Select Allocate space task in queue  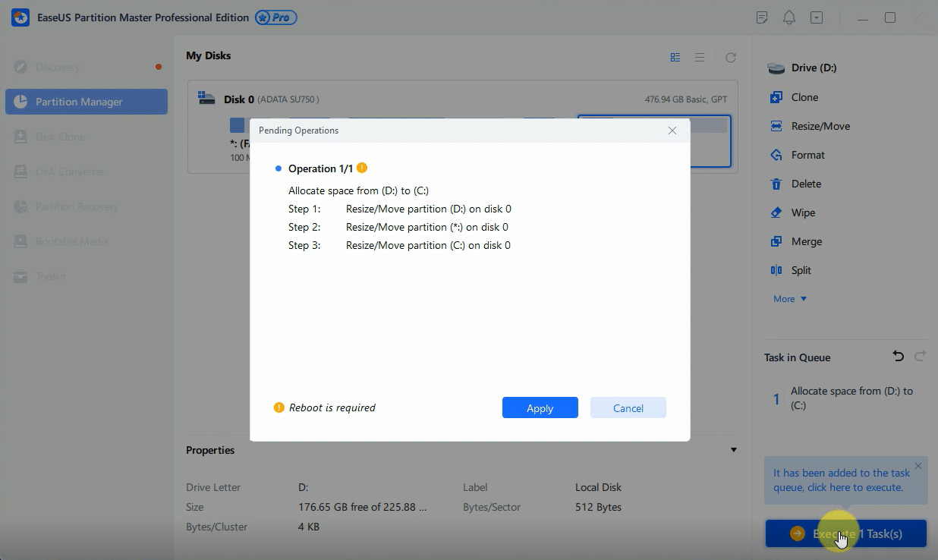845,398
